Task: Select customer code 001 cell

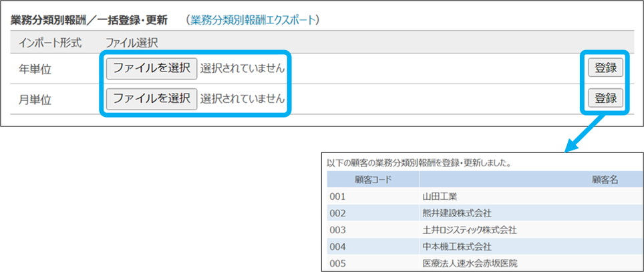Action: (337, 196)
